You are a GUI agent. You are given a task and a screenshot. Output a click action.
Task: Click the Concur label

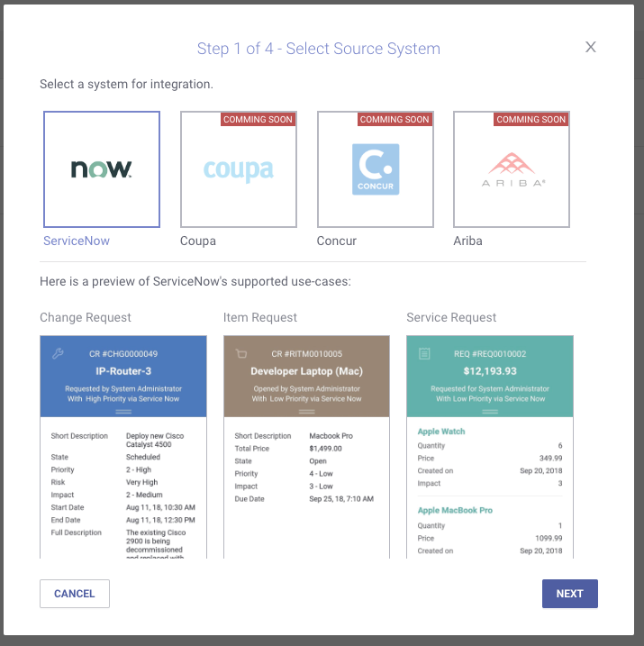pos(337,241)
